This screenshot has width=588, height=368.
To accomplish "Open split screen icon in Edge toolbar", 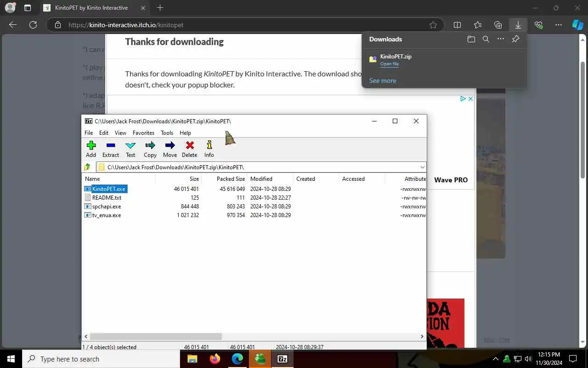I will 457,25.
